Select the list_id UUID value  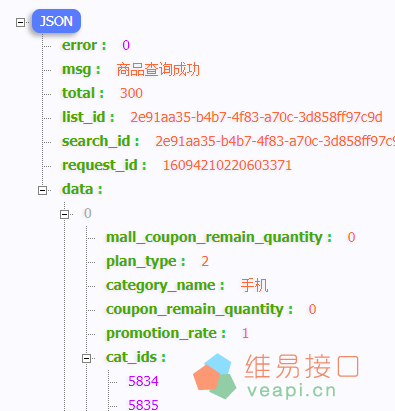pos(256,117)
